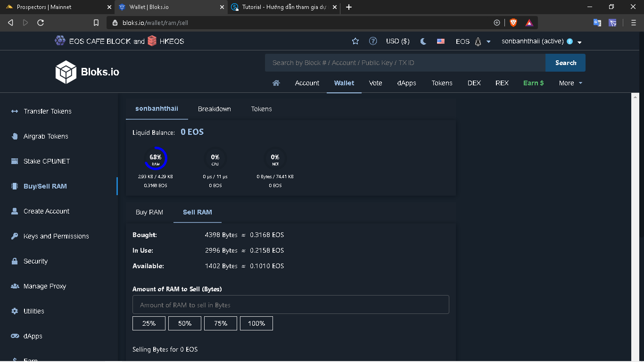Open the help question mark icon
The height and width of the screenshot is (362, 644).
[x=373, y=41]
